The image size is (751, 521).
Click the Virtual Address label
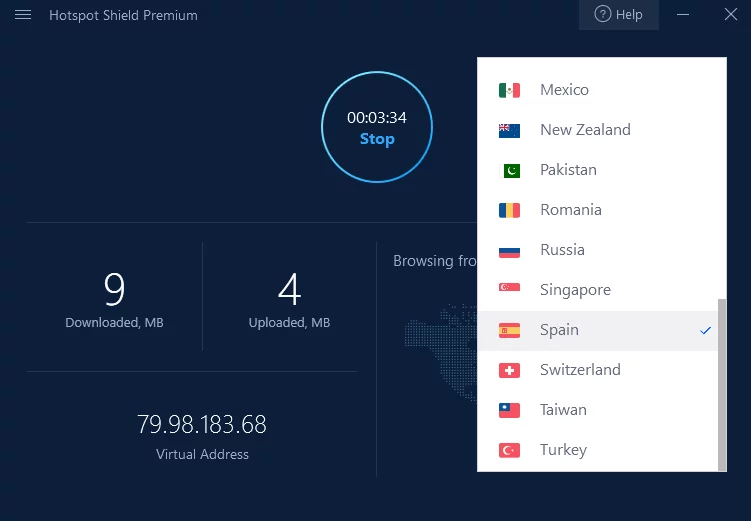[x=202, y=454]
